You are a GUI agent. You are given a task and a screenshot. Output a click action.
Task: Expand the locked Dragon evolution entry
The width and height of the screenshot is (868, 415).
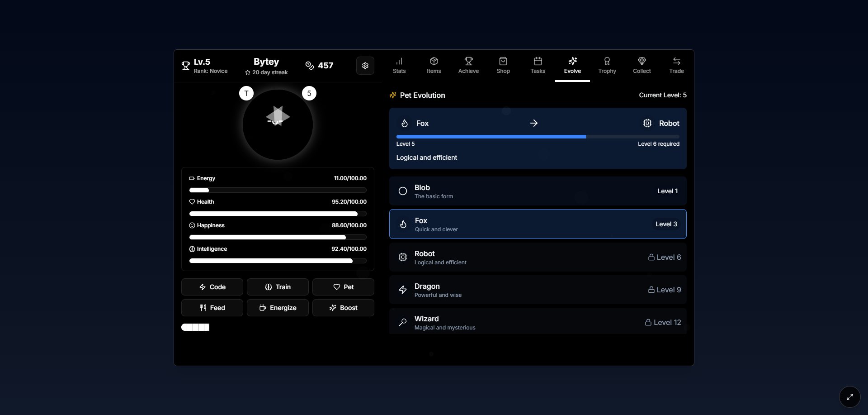(x=537, y=290)
